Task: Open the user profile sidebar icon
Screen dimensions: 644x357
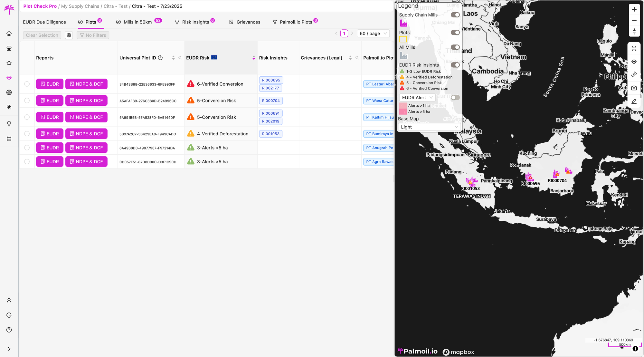Action: tap(9, 301)
